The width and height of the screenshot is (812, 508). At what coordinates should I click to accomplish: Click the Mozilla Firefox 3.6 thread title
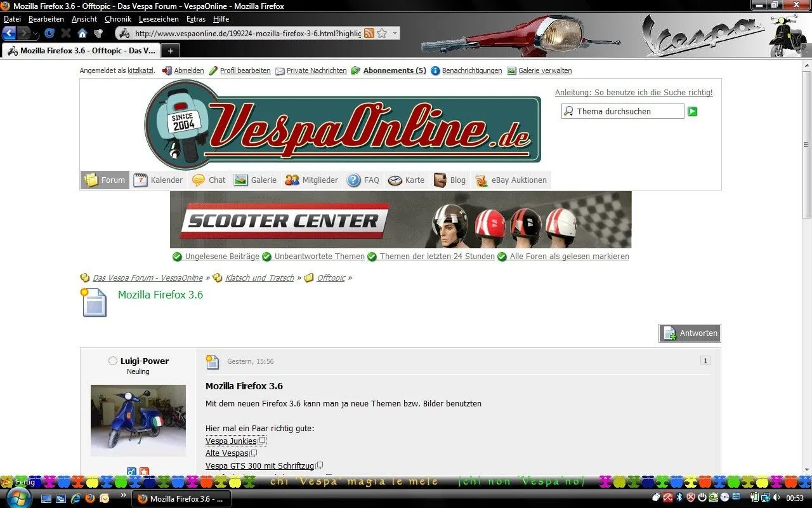160,295
